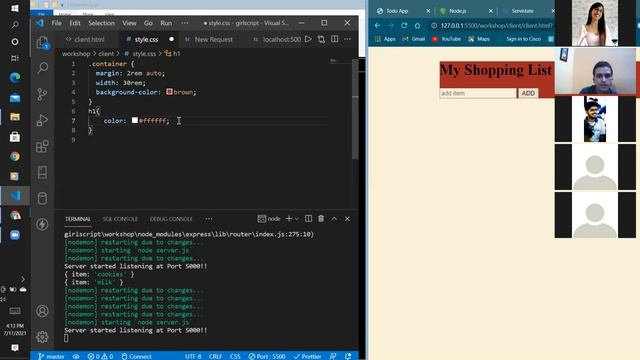This screenshot has width=640, height=360.
Task: Click the editor vertical scrollbar
Action: coord(355,109)
